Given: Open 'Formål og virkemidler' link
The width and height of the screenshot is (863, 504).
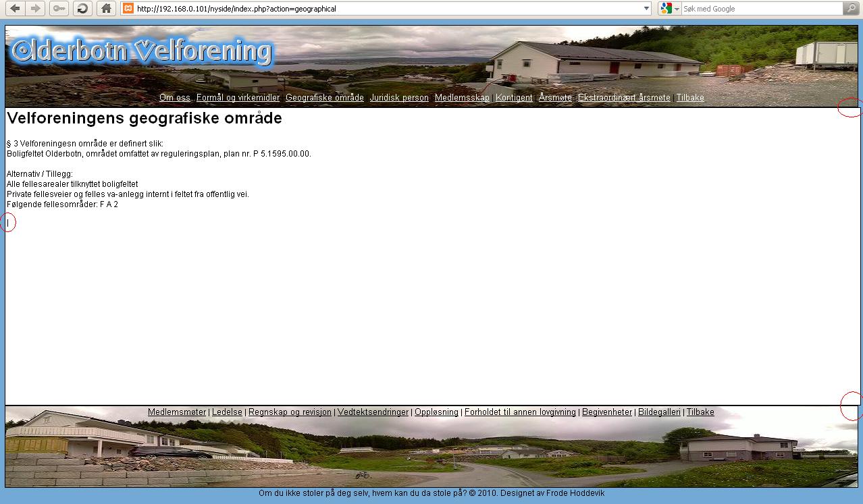Looking at the screenshot, I should (x=238, y=98).
